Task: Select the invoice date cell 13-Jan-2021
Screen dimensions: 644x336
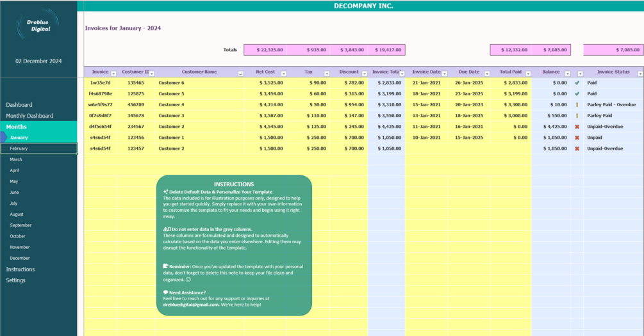Action: (x=426, y=116)
